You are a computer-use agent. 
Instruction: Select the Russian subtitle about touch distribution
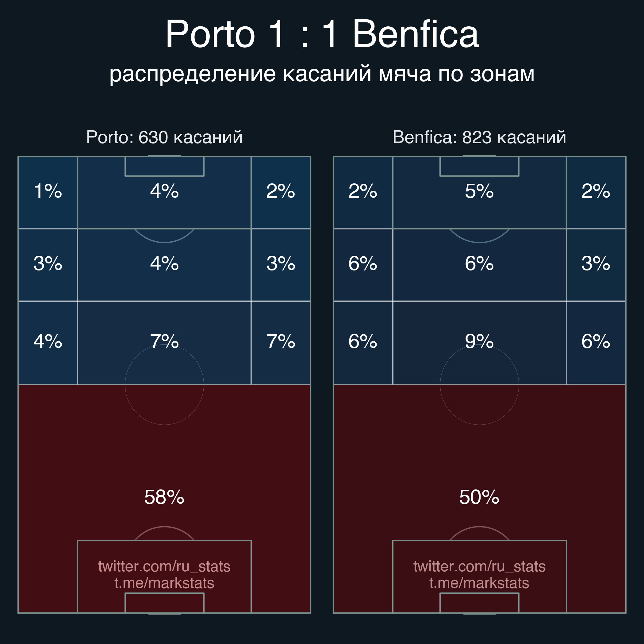pos(322,74)
